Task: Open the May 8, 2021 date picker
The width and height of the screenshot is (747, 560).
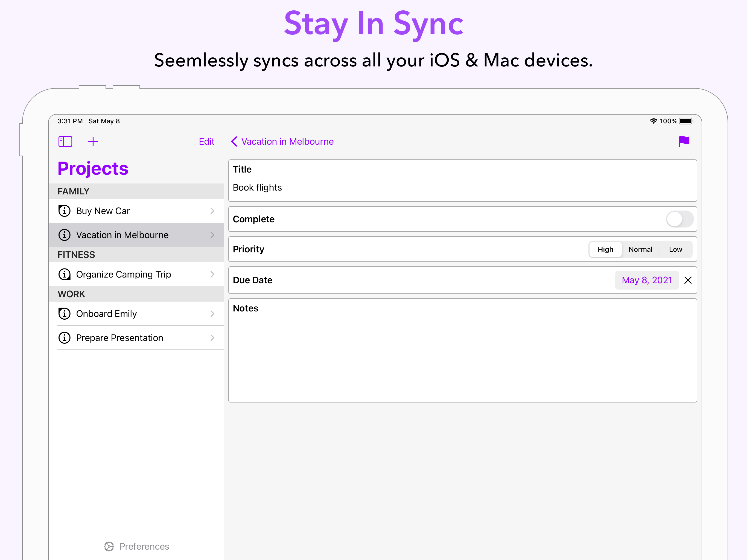Action: [x=647, y=280]
